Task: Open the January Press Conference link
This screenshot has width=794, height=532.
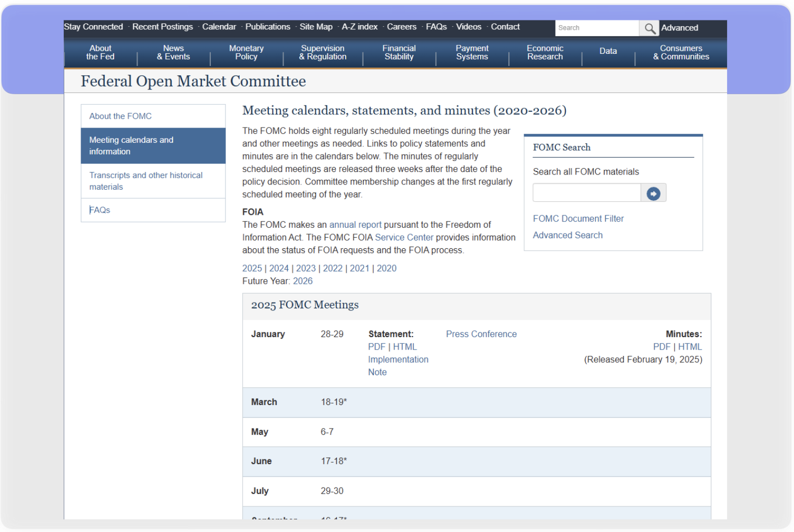Action: [481, 334]
